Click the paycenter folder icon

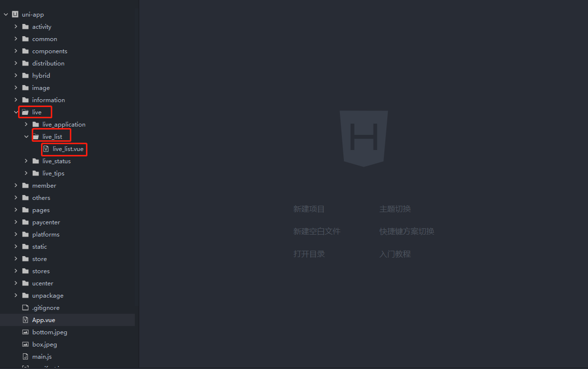point(25,222)
